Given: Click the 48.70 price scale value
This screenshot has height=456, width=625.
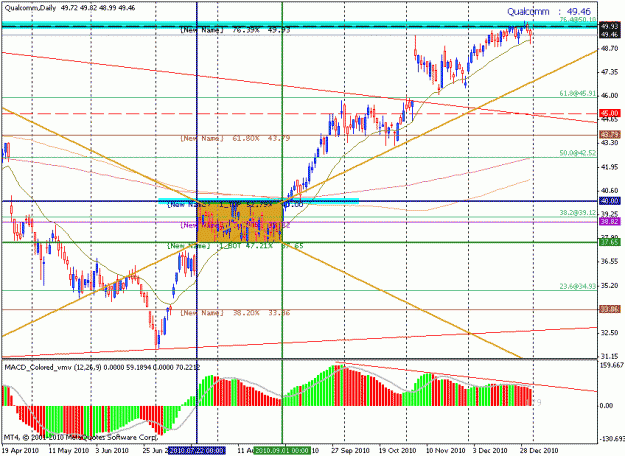Looking at the screenshot, I should tap(610, 48).
